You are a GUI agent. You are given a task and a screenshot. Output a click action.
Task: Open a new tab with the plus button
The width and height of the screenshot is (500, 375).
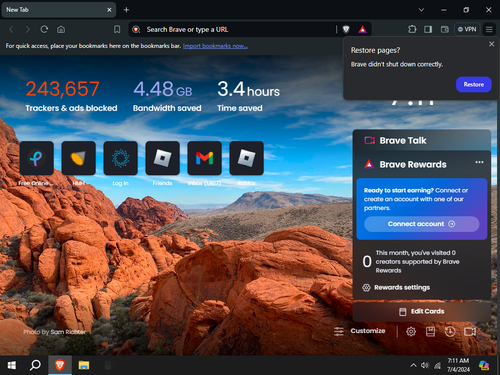click(126, 10)
